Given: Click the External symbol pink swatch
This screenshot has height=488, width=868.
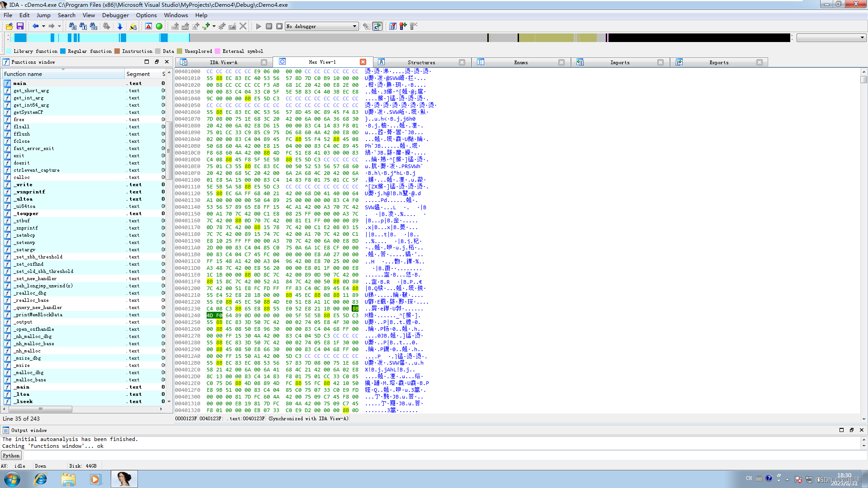Looking at the screenshot, I should pyautogui.click(x=217, y=51).
